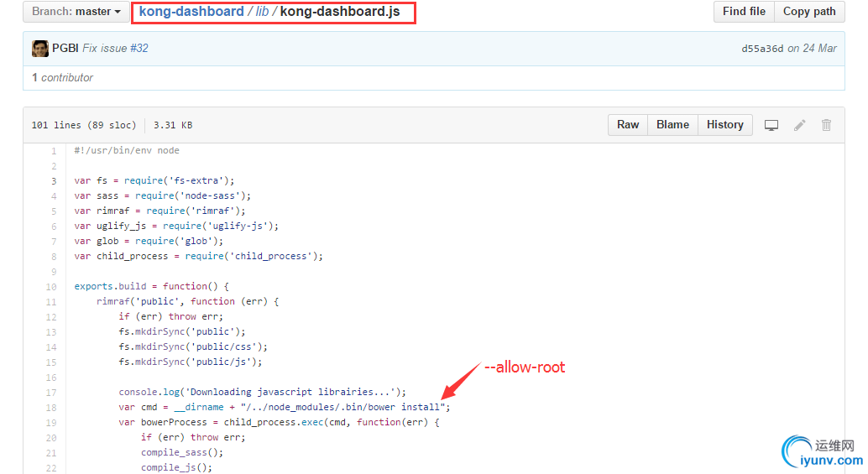Click the Copy path button

pyautogui.click(x=809, y=12)
